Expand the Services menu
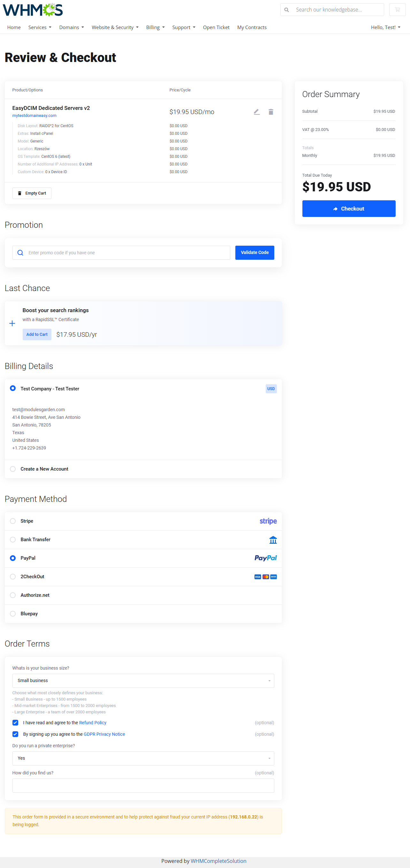The height and width of the screenshot is (868, 410). click(40, 27)
